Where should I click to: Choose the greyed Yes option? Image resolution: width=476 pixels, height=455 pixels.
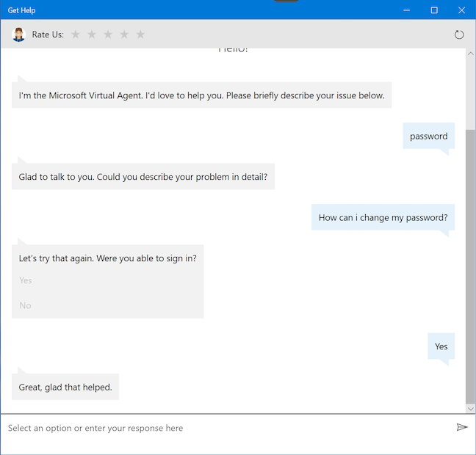pos(26,280)
